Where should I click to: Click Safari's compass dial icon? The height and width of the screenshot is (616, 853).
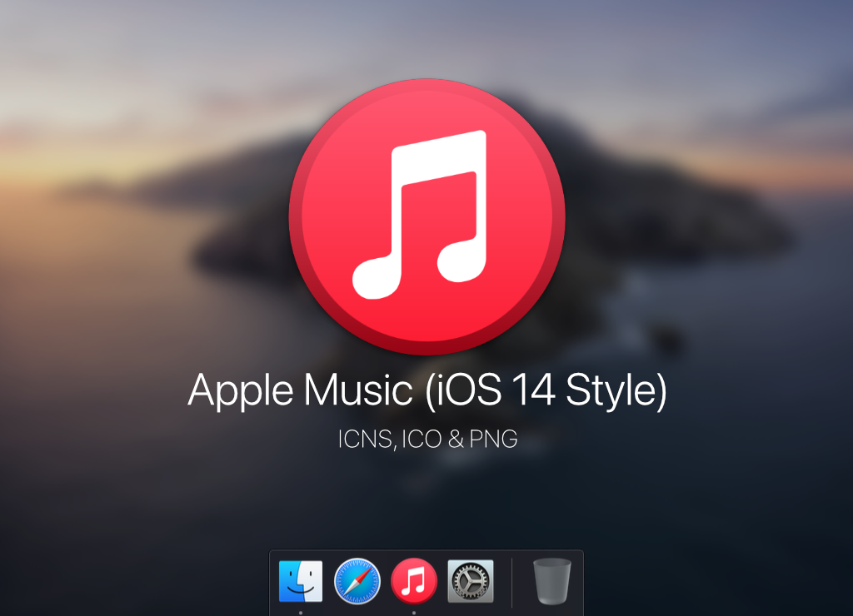pyautogui.click(x=358, y=583)
